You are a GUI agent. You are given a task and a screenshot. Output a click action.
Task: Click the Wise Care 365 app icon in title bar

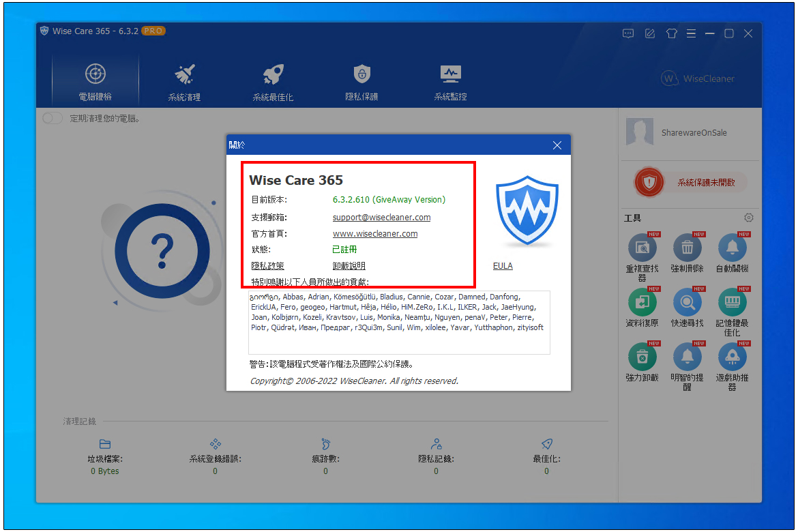point(44,31)
